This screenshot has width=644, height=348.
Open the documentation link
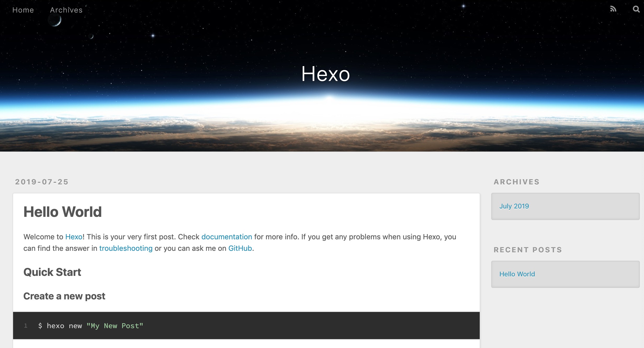pyautogui.click(x=227, y=237)
